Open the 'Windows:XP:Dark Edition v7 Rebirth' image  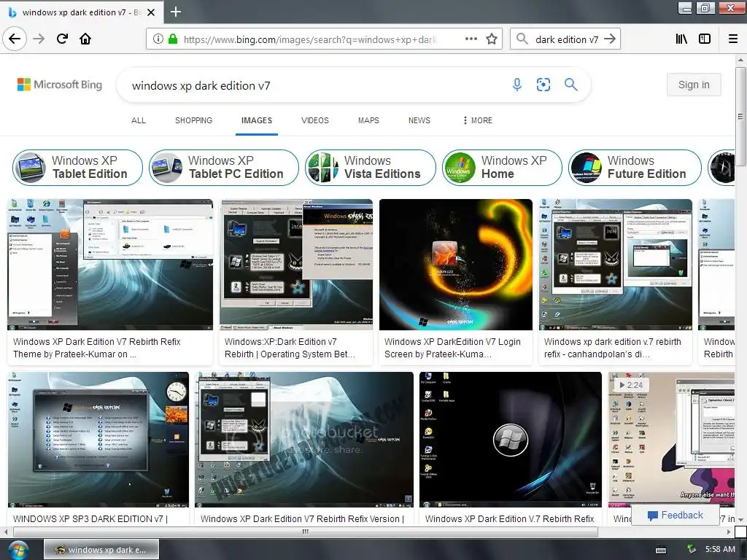[296, 264]
